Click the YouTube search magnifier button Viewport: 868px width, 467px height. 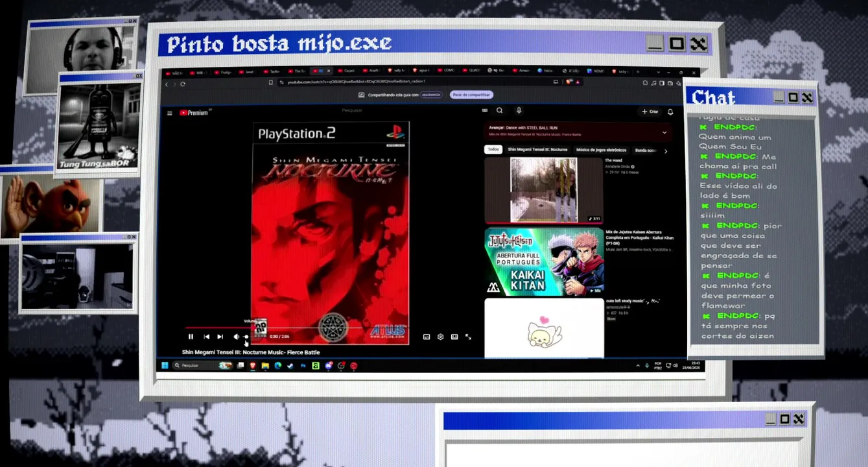pyautogui.click(x=500, y=111)
